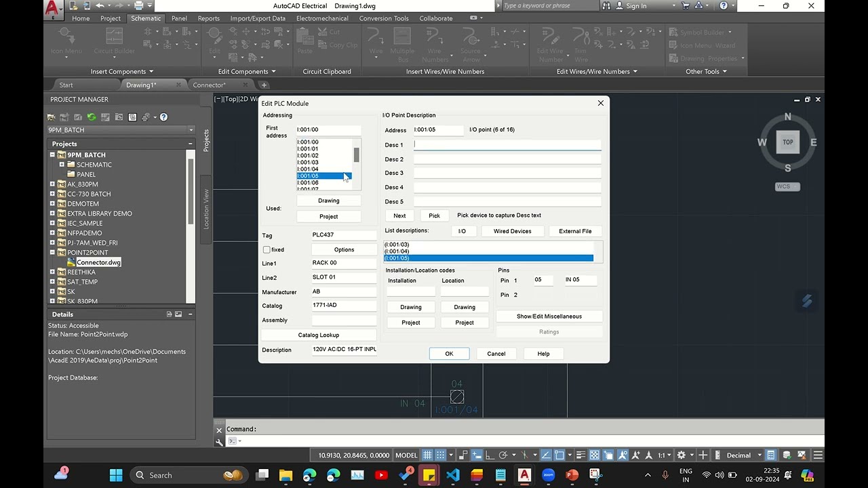Switch to the Start drawing tab

[x=66, y=85]
